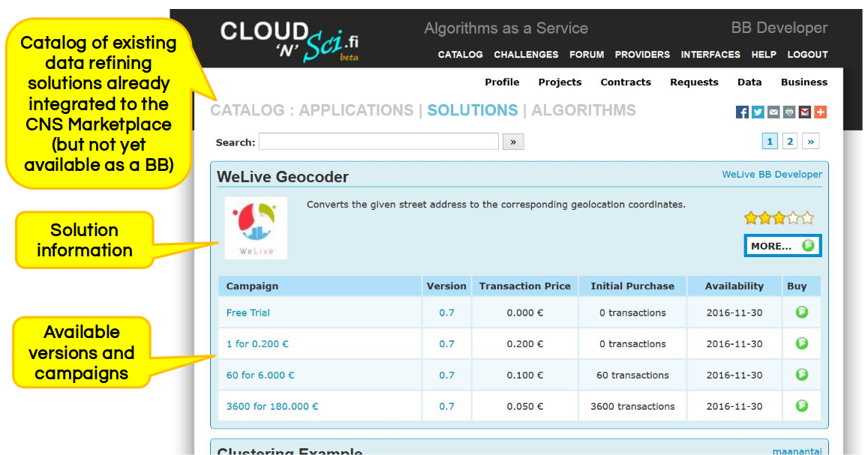The image size is (868, 455).
Task: Open the Free Trial campaign link
Action: [x=248, y=313]
